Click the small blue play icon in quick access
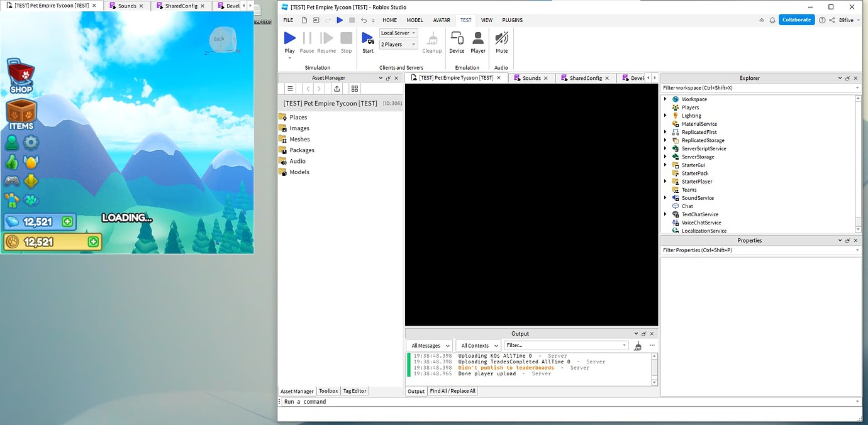The image size is (868, 425). click(340, 20)
